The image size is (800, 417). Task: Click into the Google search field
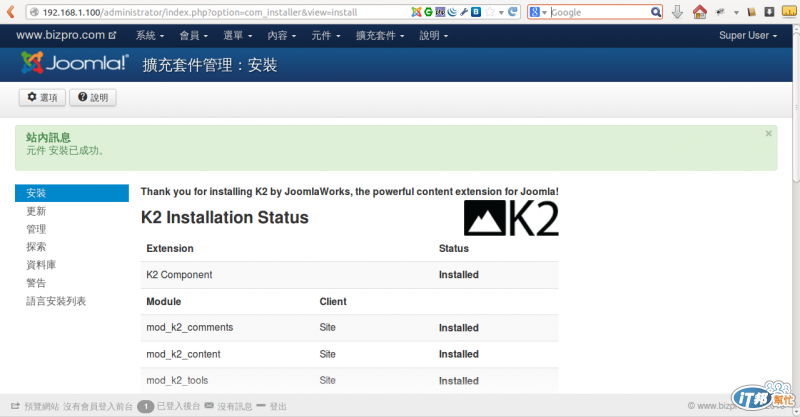point(599,12)
